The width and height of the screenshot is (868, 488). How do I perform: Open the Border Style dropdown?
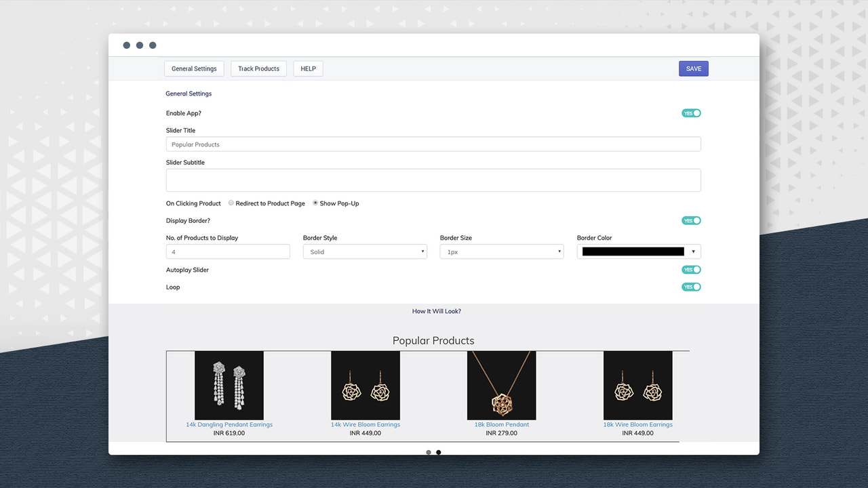click(364, 251)
